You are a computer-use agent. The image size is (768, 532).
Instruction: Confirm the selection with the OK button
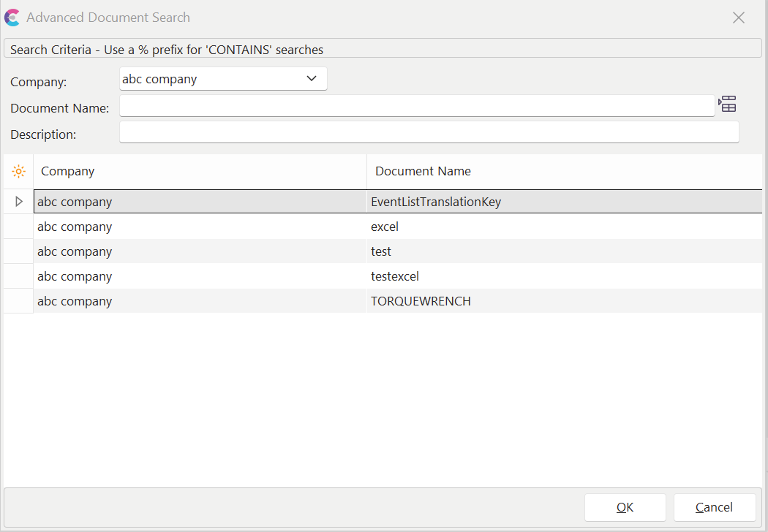coord(625,507)
